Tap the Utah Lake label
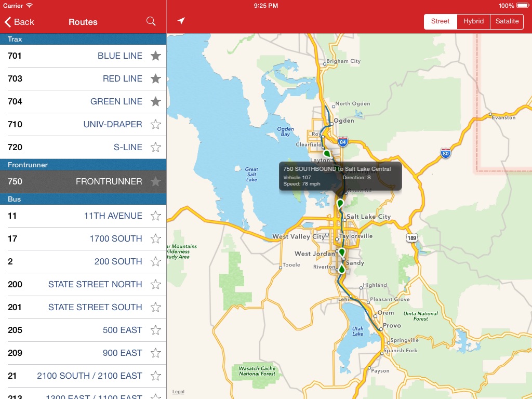 [357, 331]
